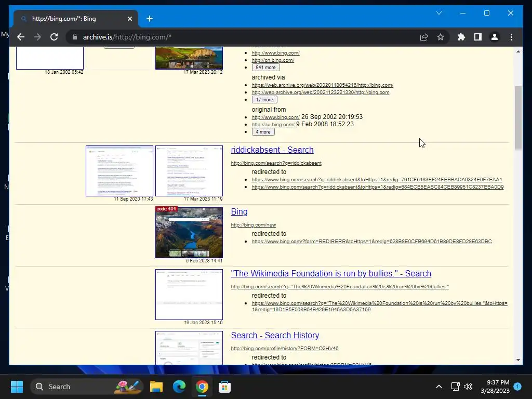
Task: Open the Wikimedia redirect link with toHttps
Action: point(379,307)
